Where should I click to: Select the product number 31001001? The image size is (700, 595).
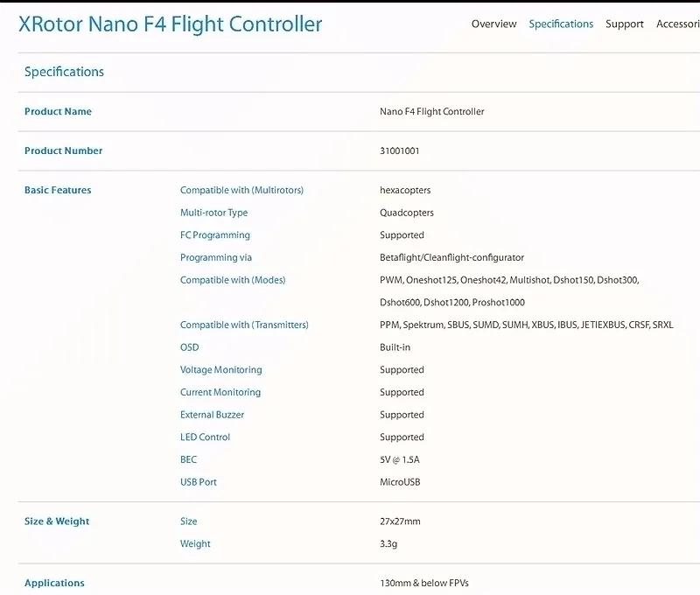pyautogui.click(x=400, y=150)
